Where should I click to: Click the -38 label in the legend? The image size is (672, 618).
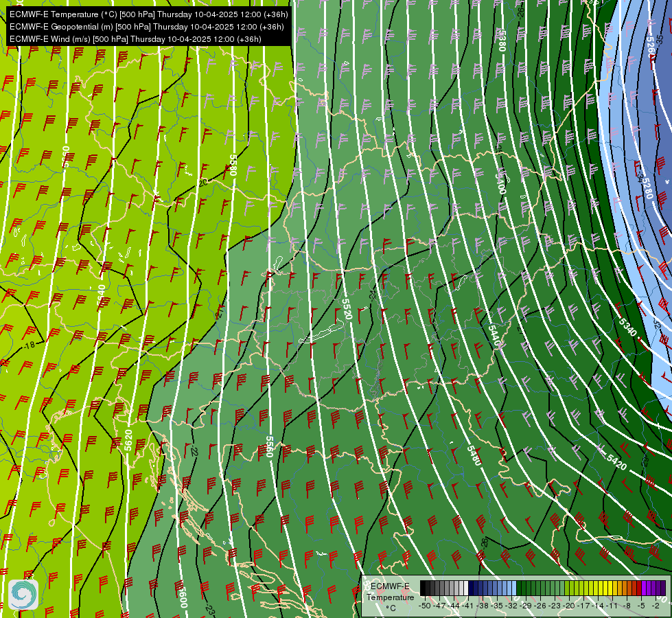click(483, 606)
